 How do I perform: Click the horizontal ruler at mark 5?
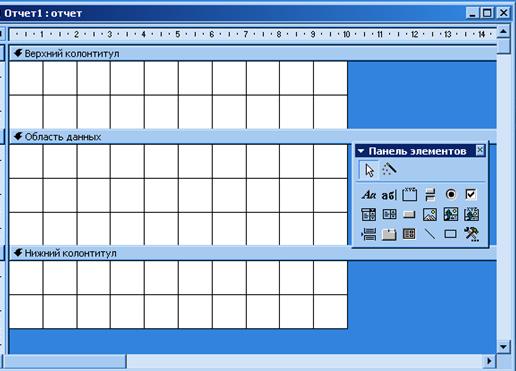click(178, 34)
